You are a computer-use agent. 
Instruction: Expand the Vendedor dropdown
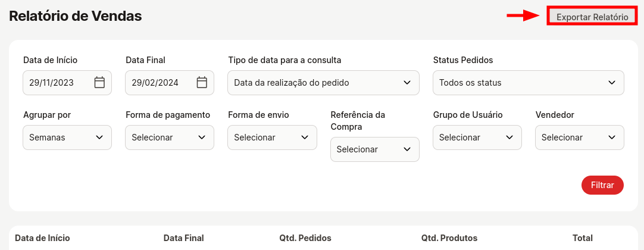[x=580, y=137]
